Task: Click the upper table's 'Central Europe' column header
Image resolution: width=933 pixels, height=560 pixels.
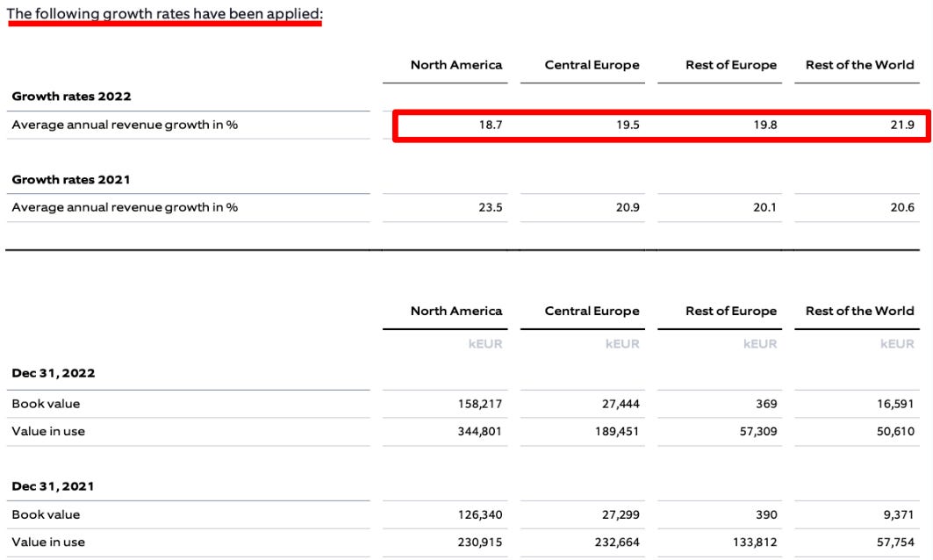Action: coord(592,65)
